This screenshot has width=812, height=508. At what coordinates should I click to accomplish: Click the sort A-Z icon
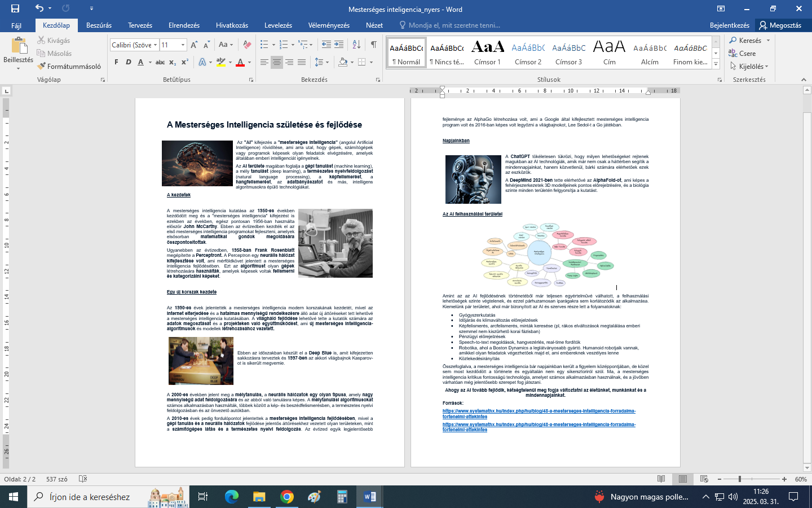point(356,45)
